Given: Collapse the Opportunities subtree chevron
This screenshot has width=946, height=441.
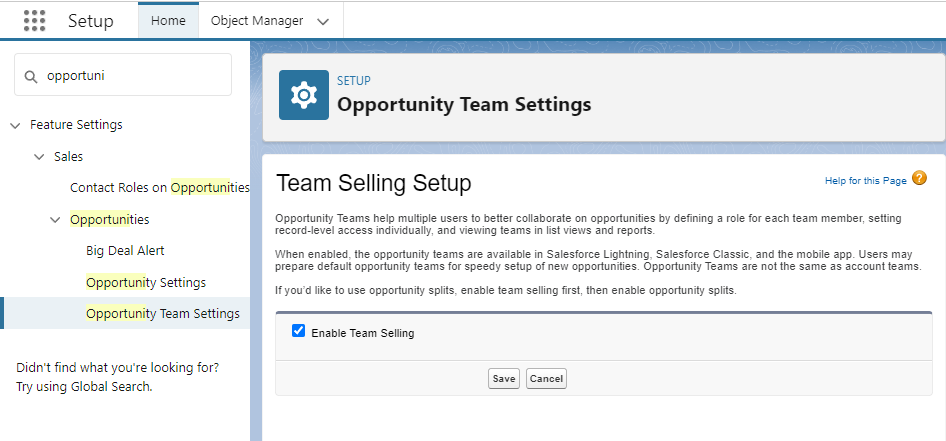Looking at the screenshot, I should [55, 220].
